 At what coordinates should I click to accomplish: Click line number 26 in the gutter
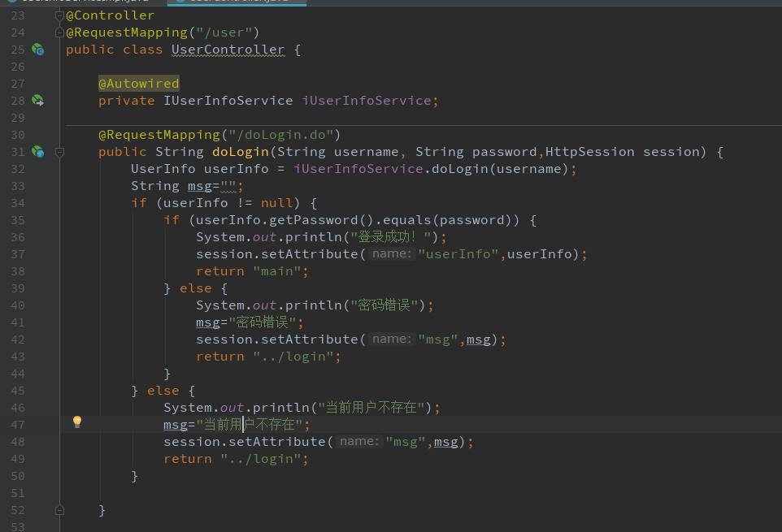tap(17, 67)
